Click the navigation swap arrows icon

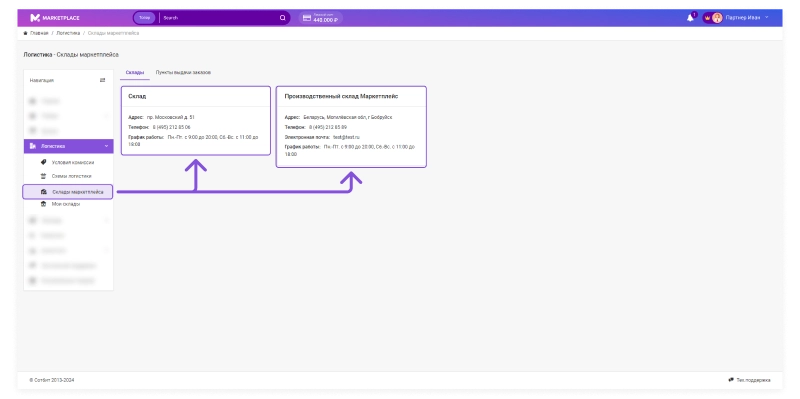click(103, 80)
